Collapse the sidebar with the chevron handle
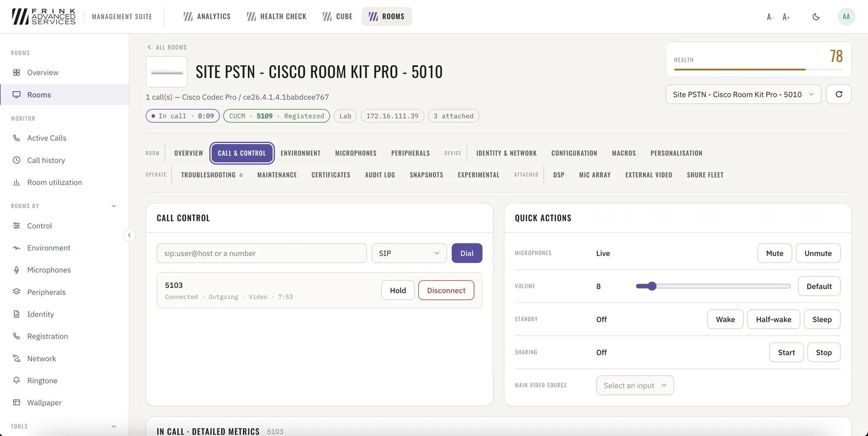 [x=129, y=235]
